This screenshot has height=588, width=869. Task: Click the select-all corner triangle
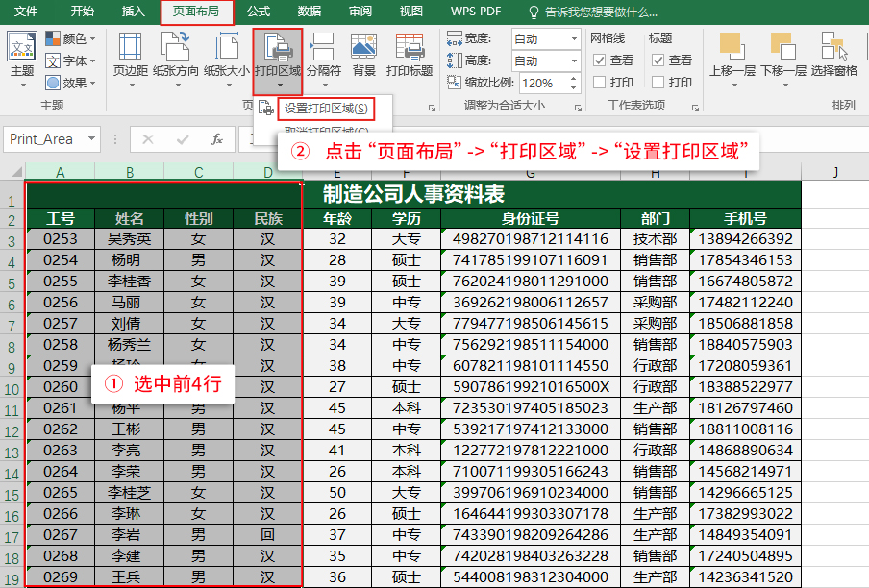point(16,171)
